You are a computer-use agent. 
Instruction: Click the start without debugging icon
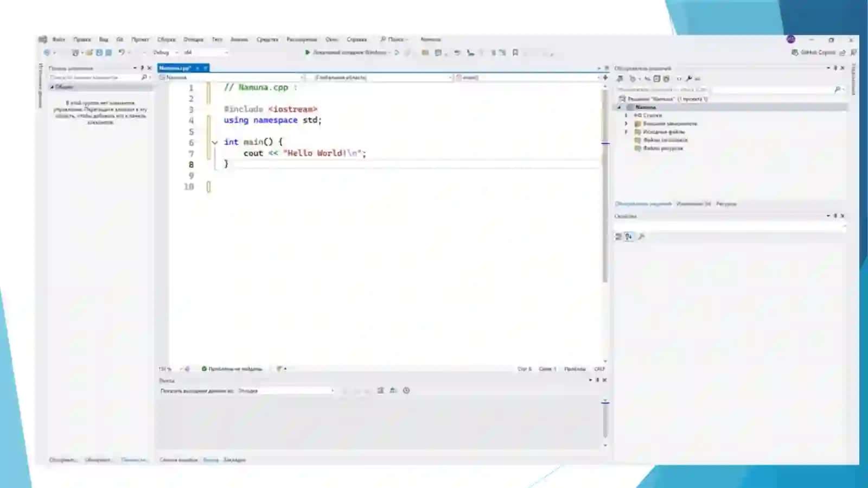tap(397, 53)
